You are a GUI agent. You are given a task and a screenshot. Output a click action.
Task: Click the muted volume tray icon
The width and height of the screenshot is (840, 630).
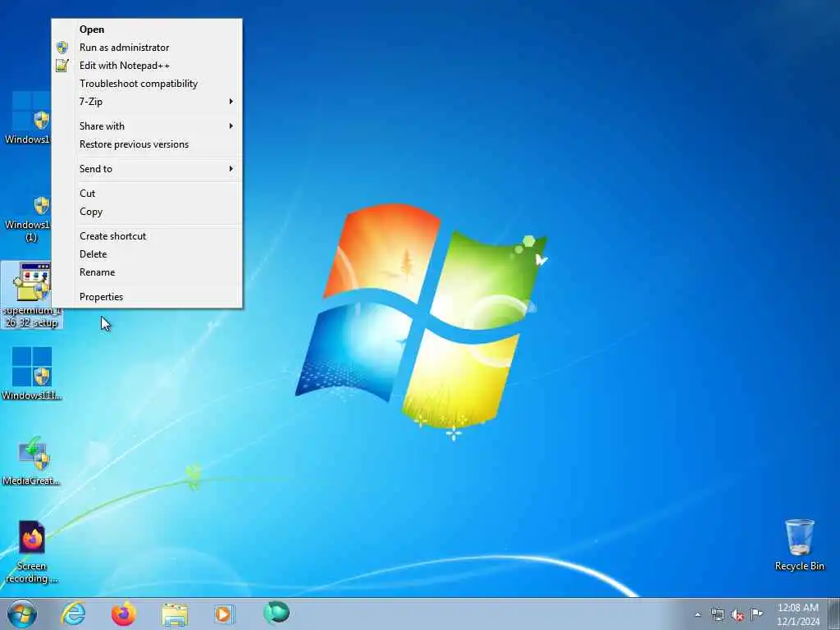[737, 614]
